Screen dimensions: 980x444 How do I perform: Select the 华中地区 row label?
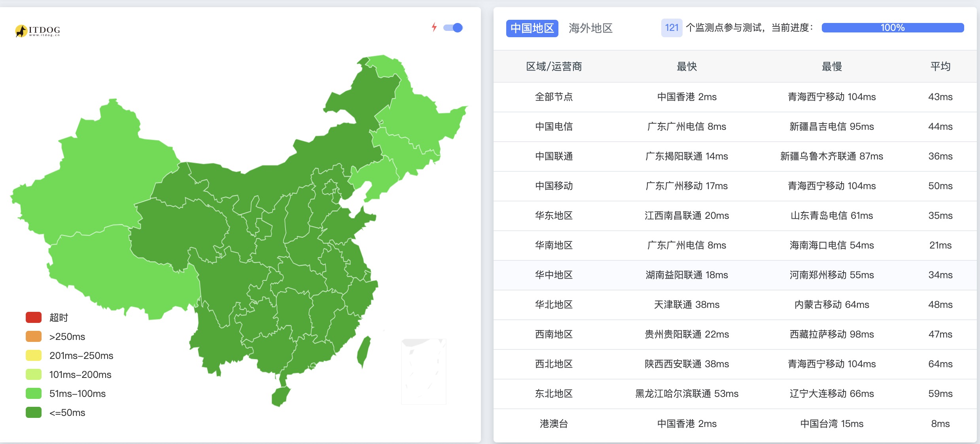click(554, 275)
